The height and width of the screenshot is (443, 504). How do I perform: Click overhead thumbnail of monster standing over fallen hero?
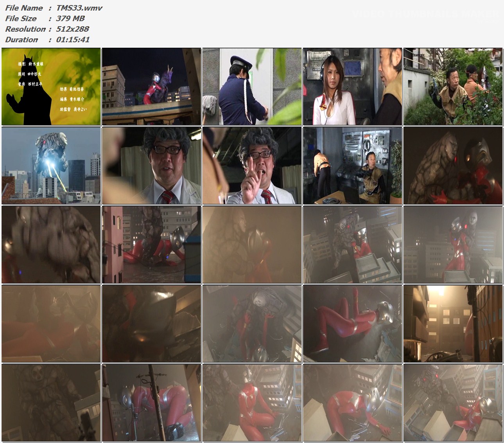click(x=252, y=324)
